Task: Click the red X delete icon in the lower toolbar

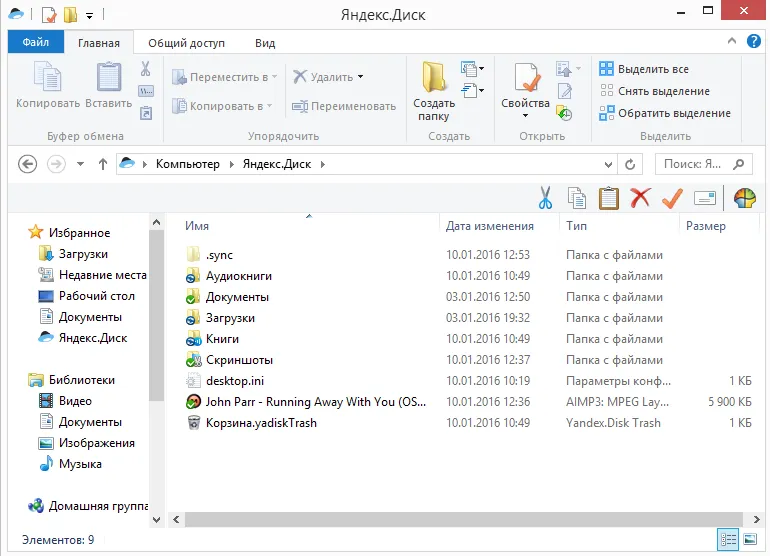Action: tap(640, 198)
